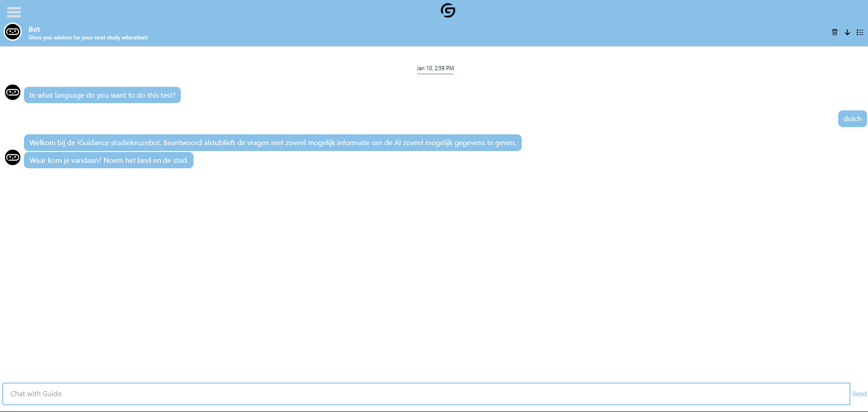This screenshot has height=412, width=868.
Task: Click bot avatar beside language question
Action: 13,92
